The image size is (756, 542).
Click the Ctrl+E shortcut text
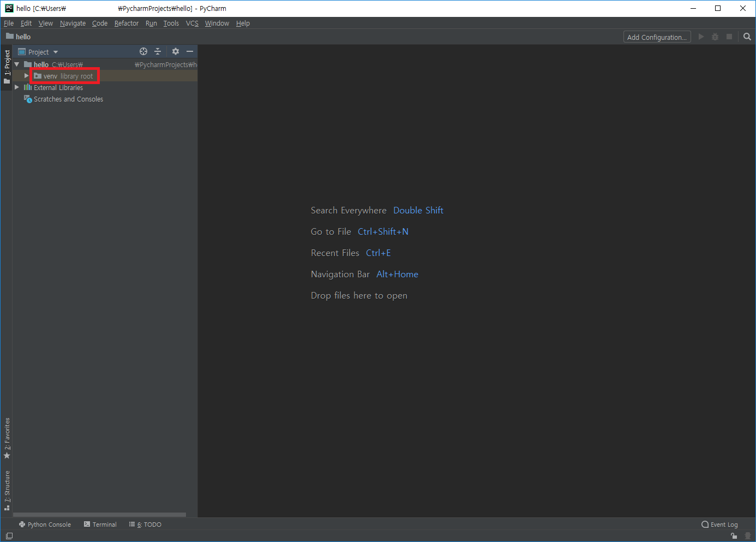click(379, 253)
